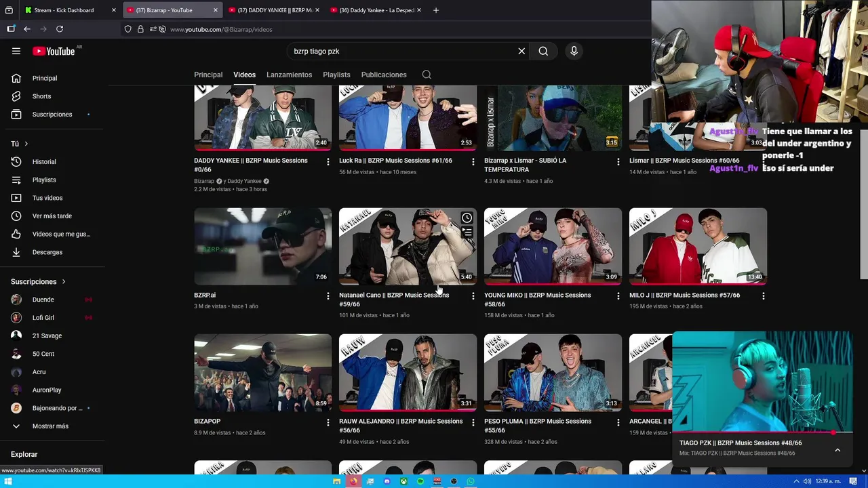Open options menu for DADDY YANKEE session video
The height and width of the screenshot is (488, 868).
coord(328,161)
